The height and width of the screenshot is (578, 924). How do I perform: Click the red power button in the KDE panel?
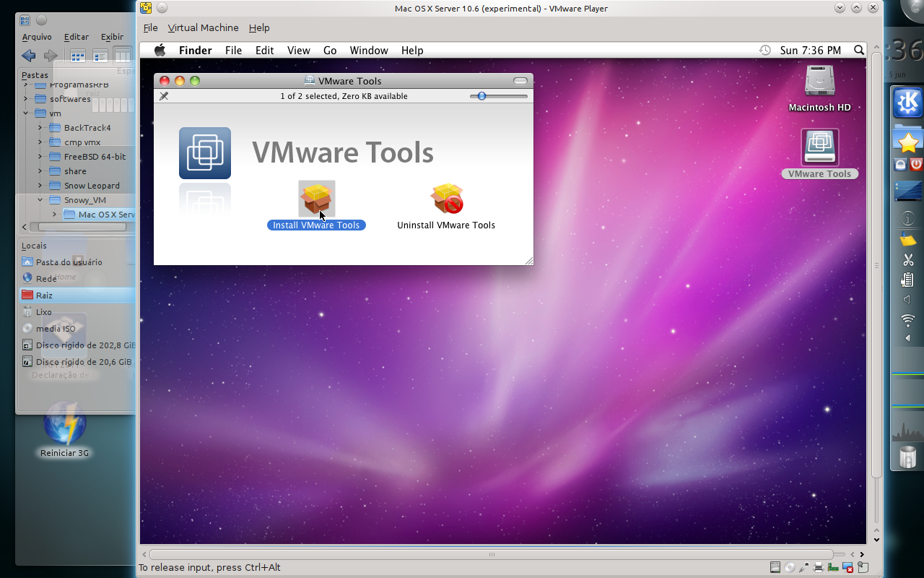[916, 165]
